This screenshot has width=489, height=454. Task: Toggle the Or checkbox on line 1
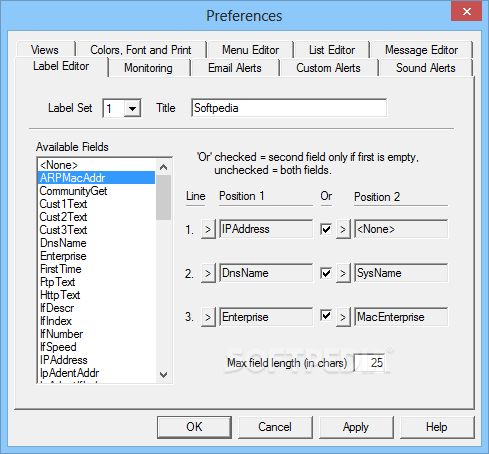[326, 229]
